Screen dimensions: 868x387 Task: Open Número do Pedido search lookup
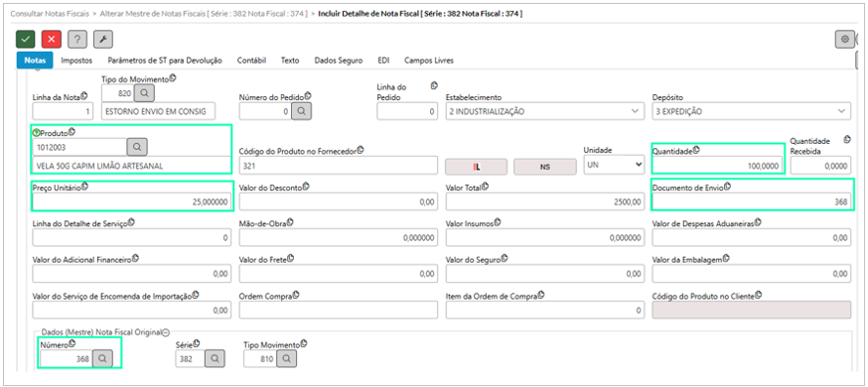(x=302, y=111)
